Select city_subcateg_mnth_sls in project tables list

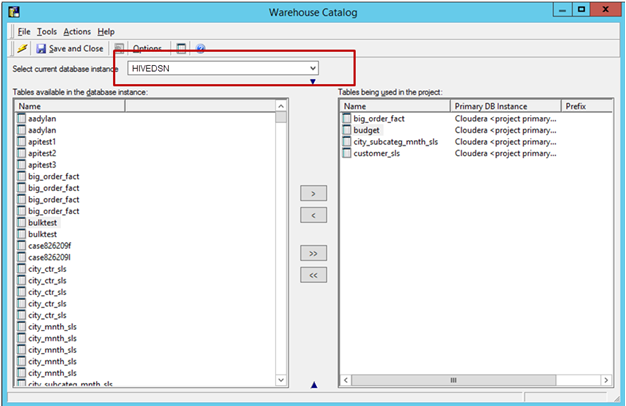(x=396, y=142)
